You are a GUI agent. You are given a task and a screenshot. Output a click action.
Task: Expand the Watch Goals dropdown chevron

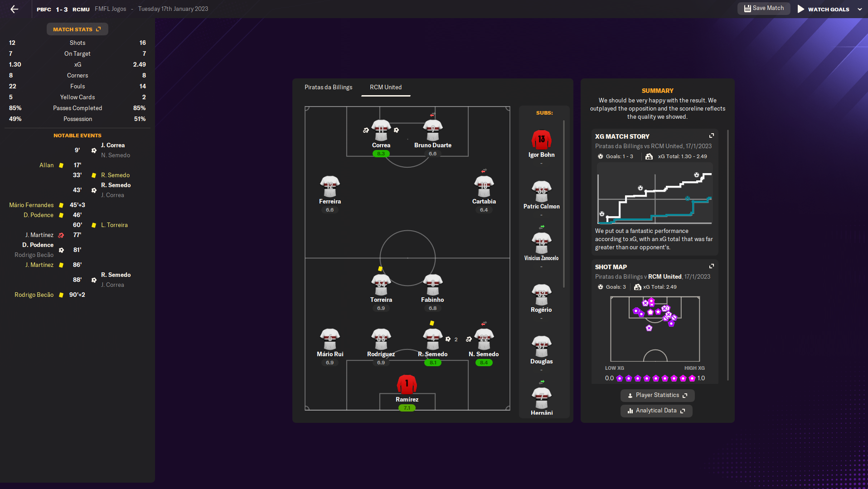pos(859,9)
